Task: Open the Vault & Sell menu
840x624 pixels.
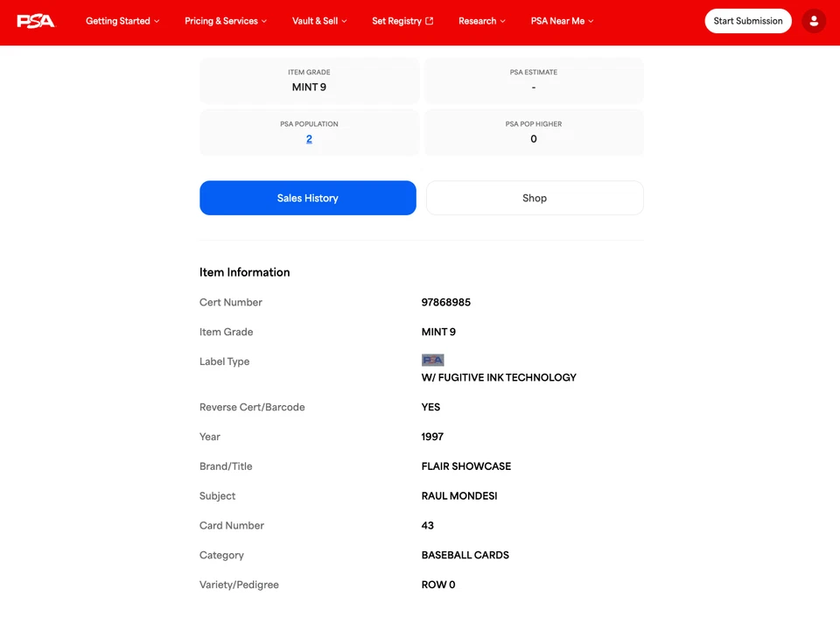Action: click(319, 21)
